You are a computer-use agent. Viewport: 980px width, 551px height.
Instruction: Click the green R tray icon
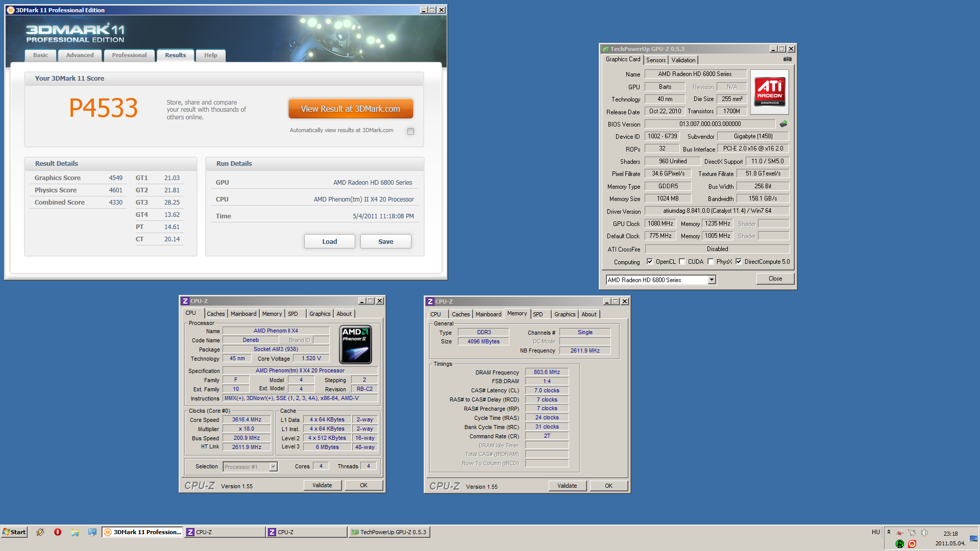click(x=900, y=544)
